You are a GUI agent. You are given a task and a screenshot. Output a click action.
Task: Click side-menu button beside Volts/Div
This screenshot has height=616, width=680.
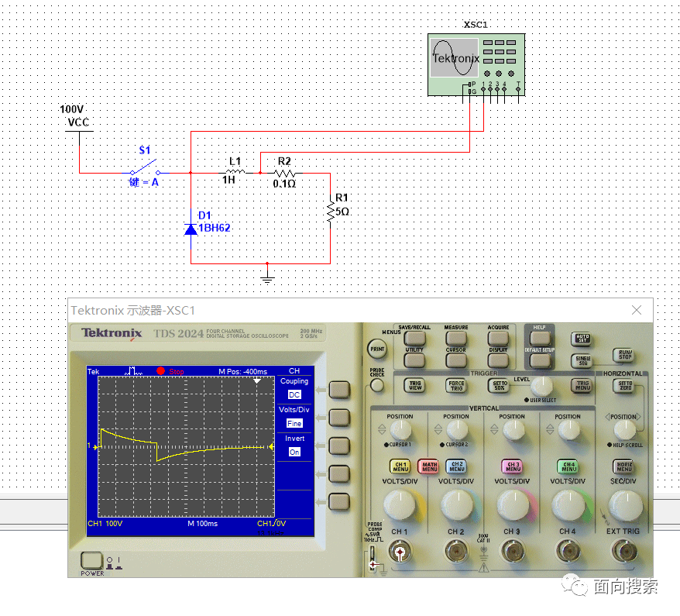(339, 418)
